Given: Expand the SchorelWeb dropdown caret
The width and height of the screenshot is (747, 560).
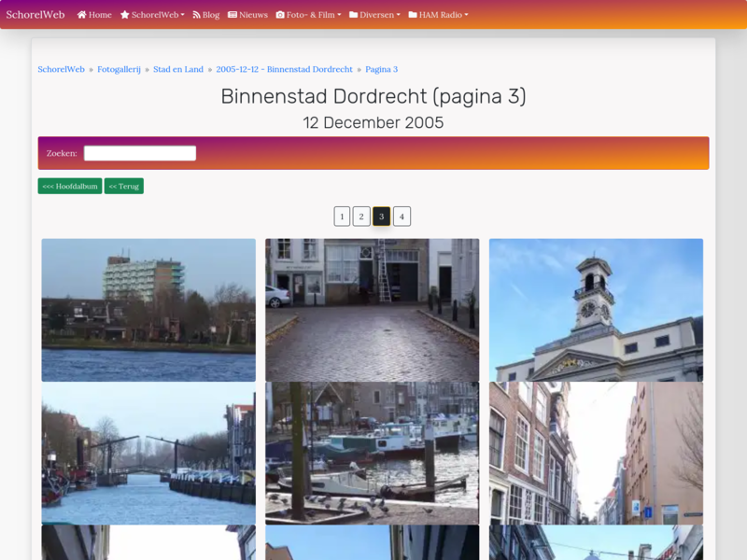Looking at the screenshot, I should (x=182, y=15).
